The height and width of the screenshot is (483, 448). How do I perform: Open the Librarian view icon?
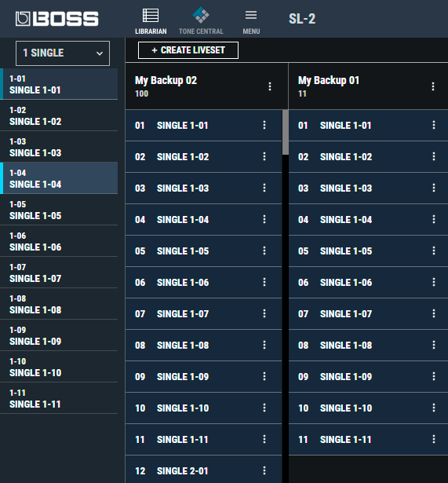(151, 16)
